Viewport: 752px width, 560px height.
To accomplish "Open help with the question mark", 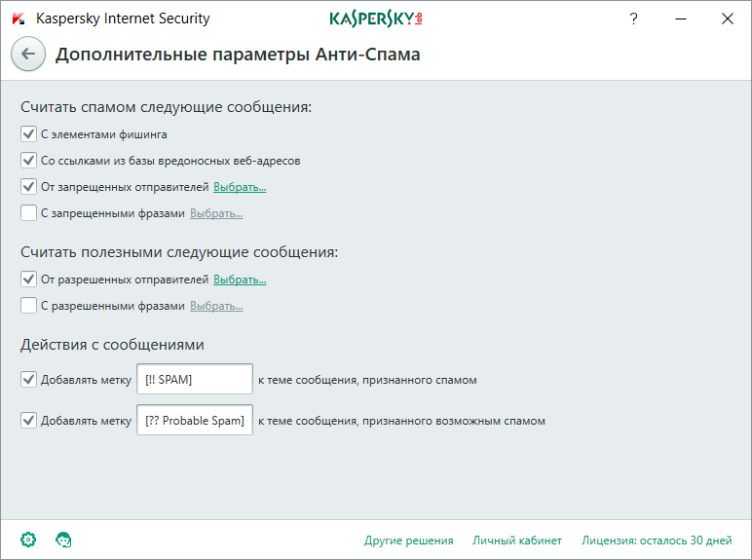I will pyautogui.click(x=633, y=19).
